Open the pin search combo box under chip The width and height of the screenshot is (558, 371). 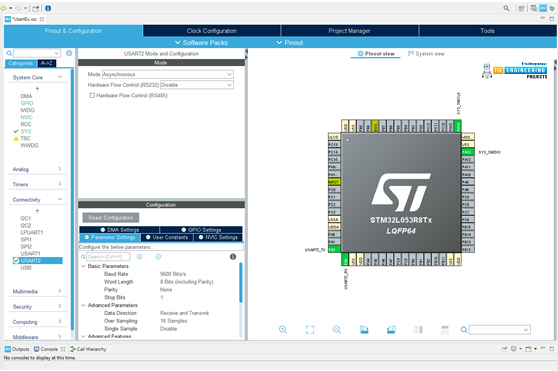tap(500, 330)
